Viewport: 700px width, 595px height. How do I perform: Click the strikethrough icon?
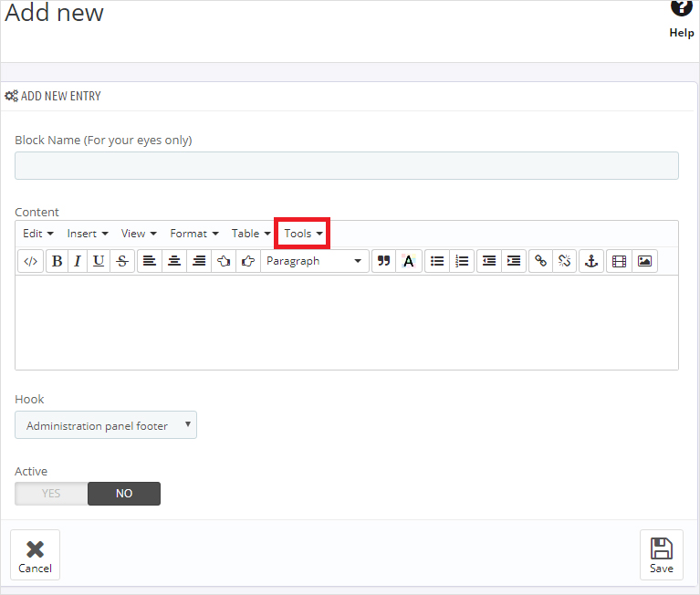coord(122,261)
